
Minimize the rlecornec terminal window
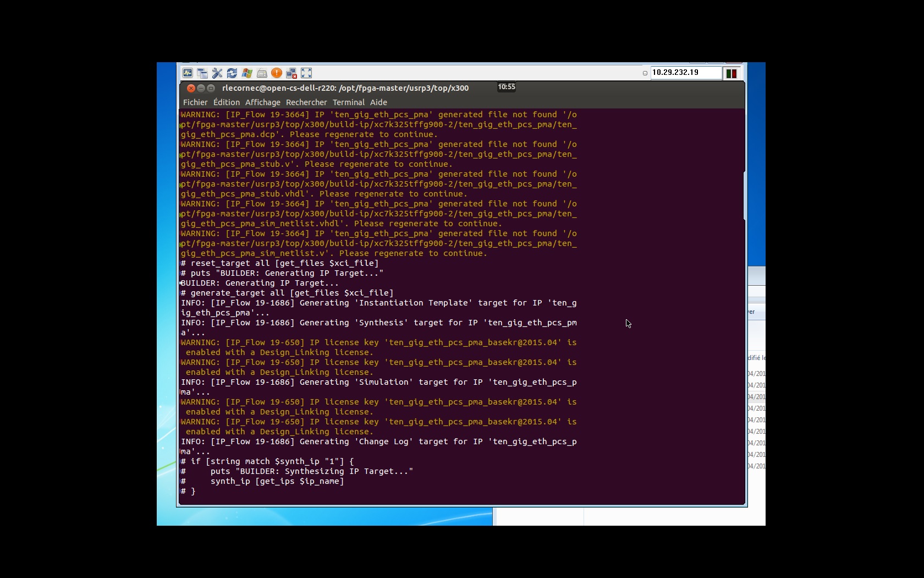pos(201,88)
